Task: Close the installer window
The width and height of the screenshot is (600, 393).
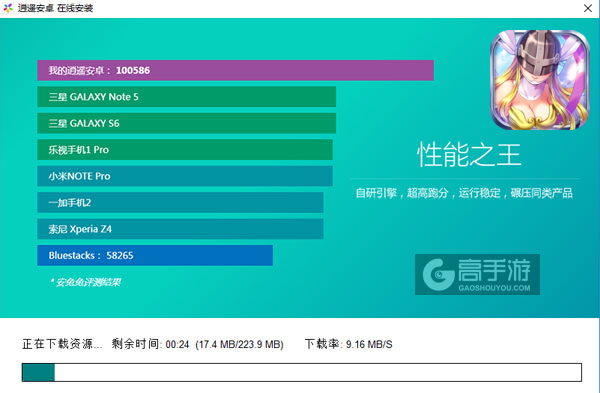Action: coord(588,8)
